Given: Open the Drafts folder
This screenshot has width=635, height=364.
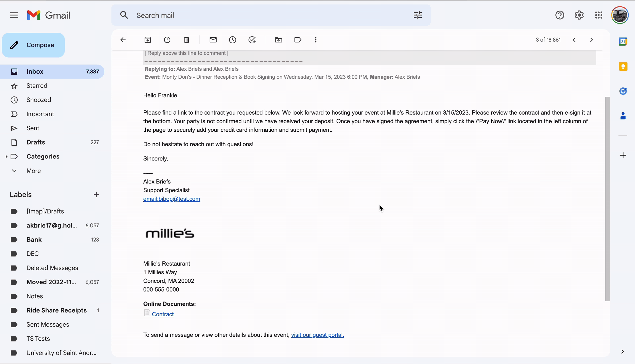Looking at the screenshot, I should tap(52, 142).
